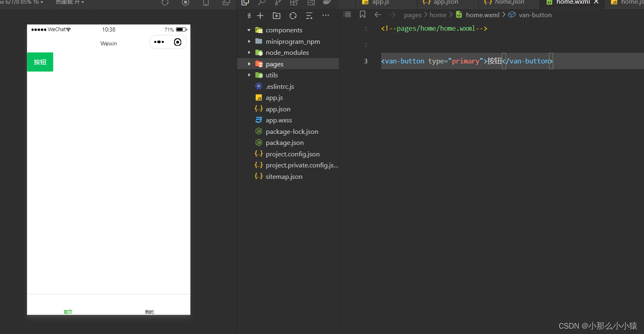Click the comment on line 1

434,29
